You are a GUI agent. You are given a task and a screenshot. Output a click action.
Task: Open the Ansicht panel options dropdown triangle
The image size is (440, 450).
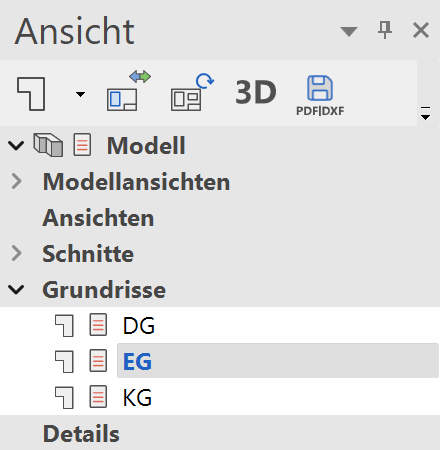point(349,31)
